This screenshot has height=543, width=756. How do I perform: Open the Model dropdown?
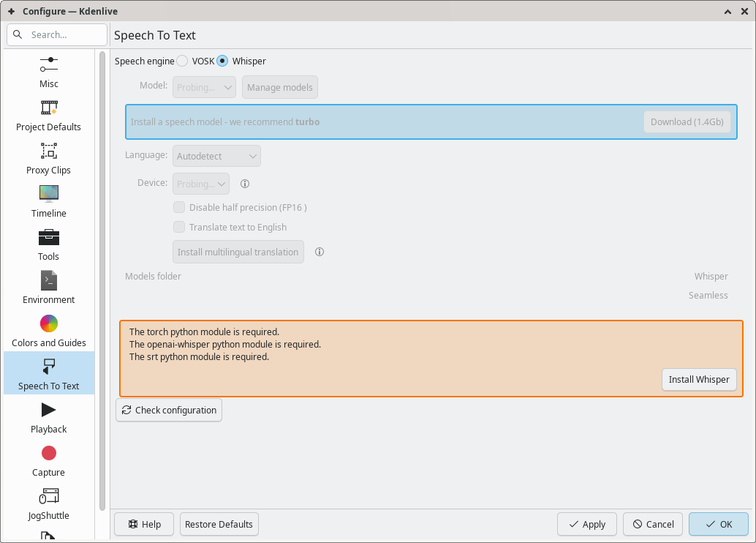pyautogui.click(x=205, y=87)
